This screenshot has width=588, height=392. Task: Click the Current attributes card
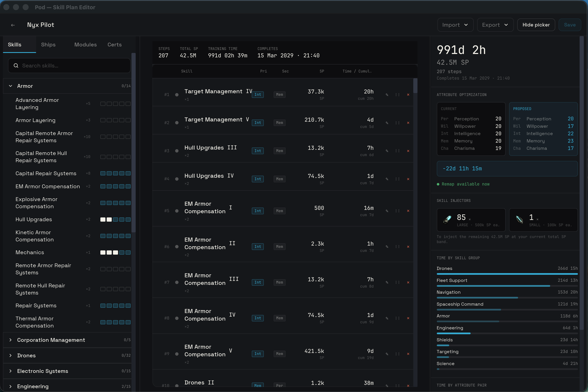(471, 129)
